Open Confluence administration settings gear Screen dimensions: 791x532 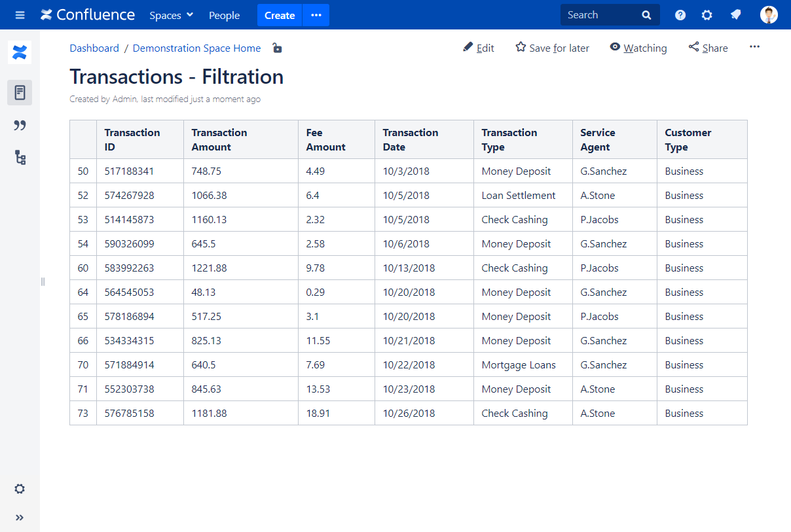click(x=707, y=14)
